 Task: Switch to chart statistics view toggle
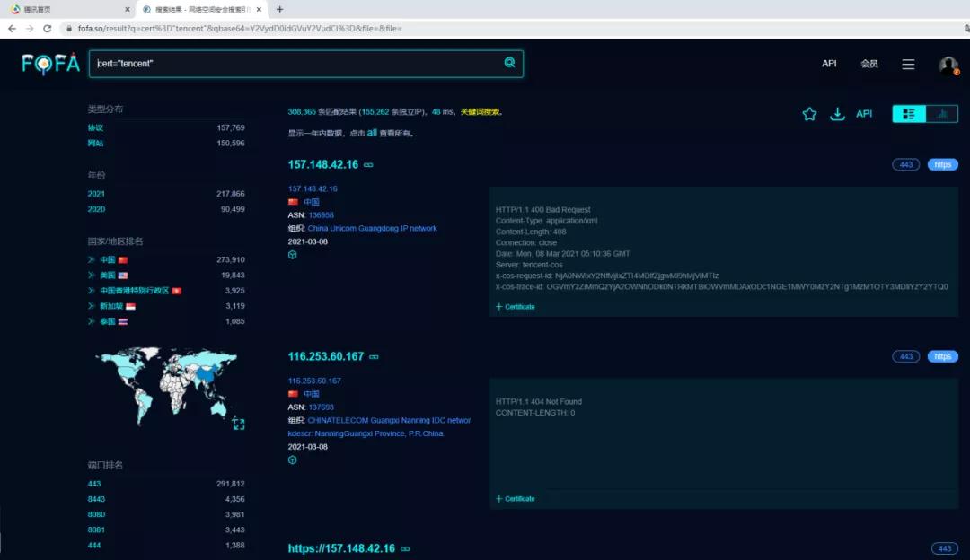[x=941, y=114]
